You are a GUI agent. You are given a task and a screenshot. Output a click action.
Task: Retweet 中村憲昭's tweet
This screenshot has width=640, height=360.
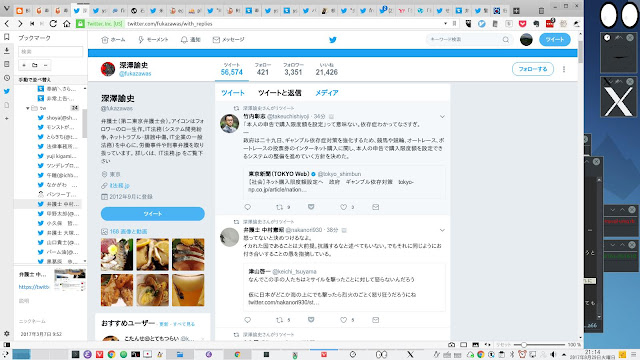coord(280,320)
